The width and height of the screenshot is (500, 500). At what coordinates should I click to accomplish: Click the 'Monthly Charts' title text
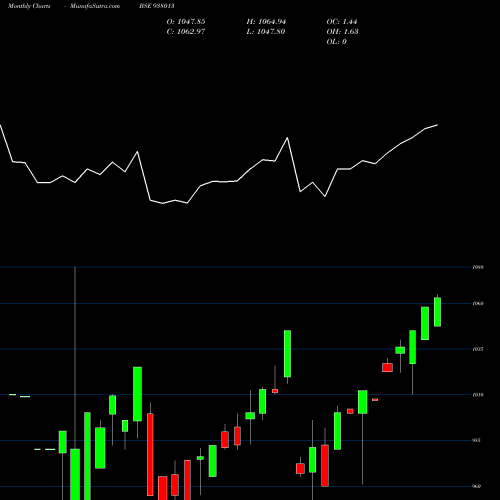[x=29, y=6]
